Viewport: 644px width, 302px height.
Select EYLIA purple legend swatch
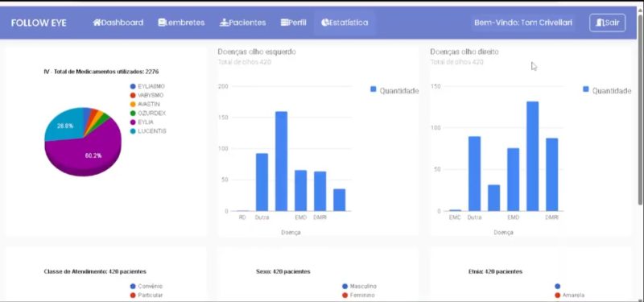[x=133, y=122]
